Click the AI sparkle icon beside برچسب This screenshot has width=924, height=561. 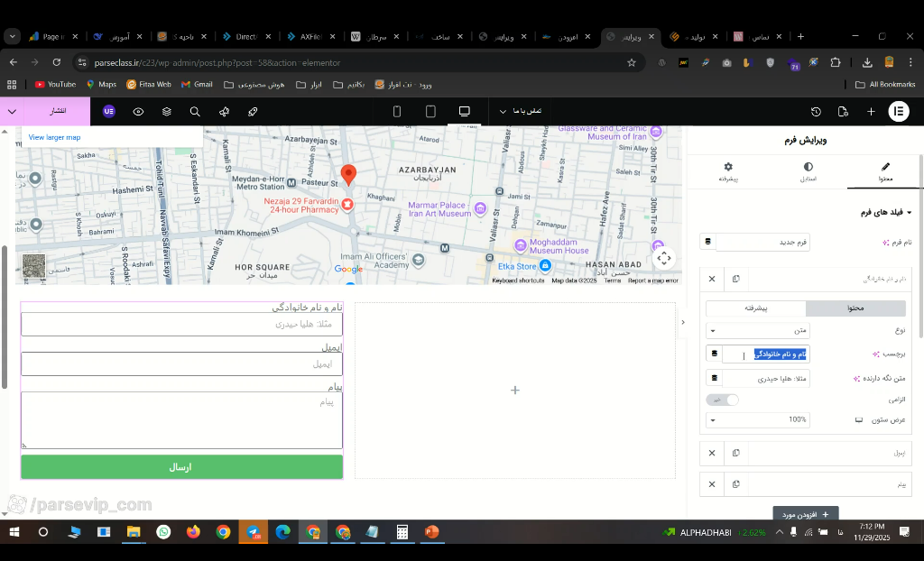[875, 354]
